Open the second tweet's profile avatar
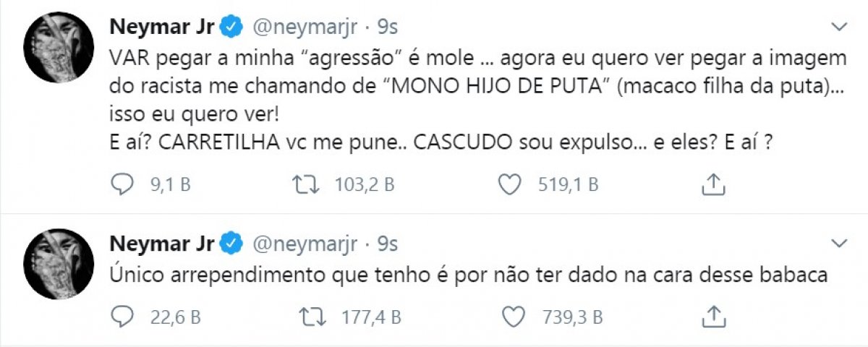The width and height of the screenshot is (868, 347). [59, 263]
